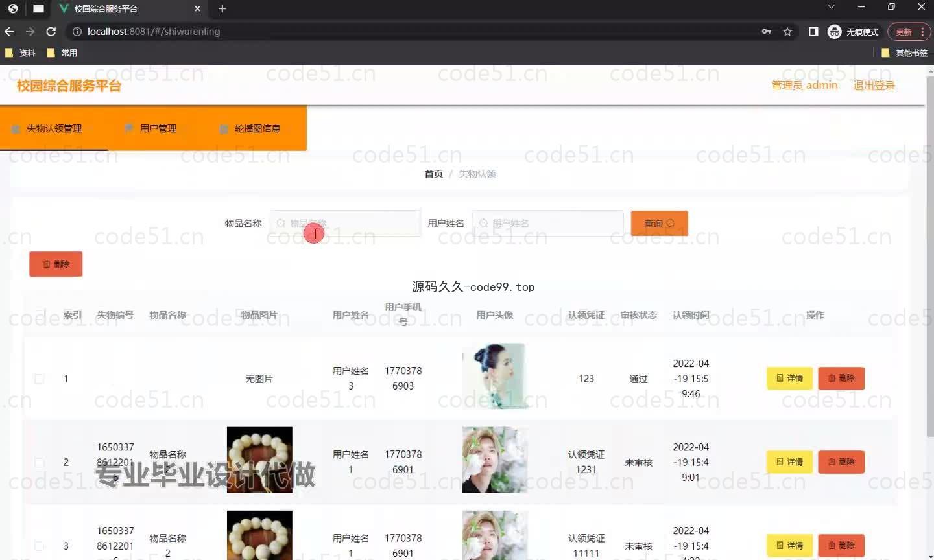Click the 退出登录 logout link
934x560 pixels.
[x=874, y=85]
